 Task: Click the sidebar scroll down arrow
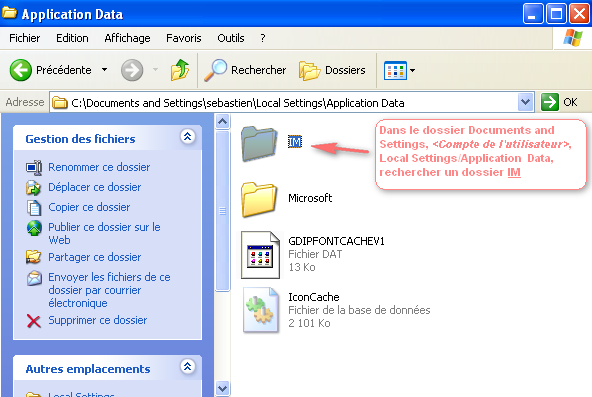[x=222, y=389]
